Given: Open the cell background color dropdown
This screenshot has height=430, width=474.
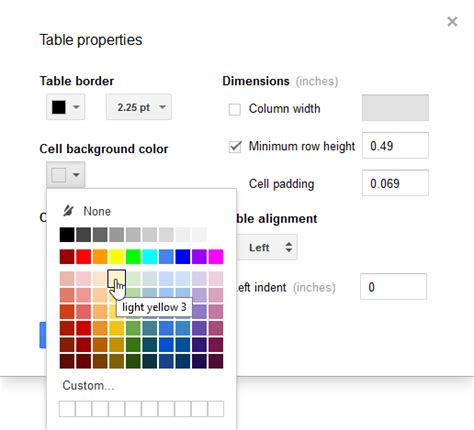Looking at the screenshot, I should (66, 175).
